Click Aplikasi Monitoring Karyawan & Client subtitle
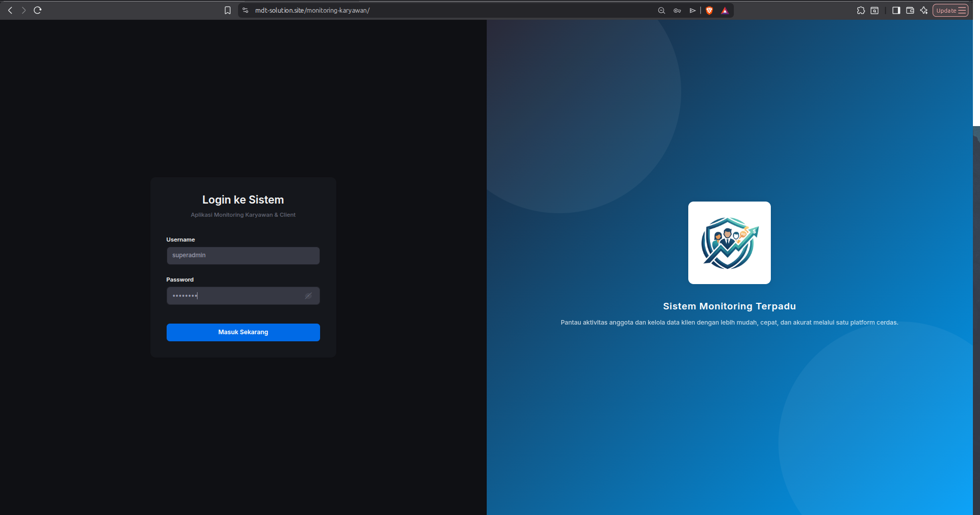The image size is (980, 515). [243, 215]
